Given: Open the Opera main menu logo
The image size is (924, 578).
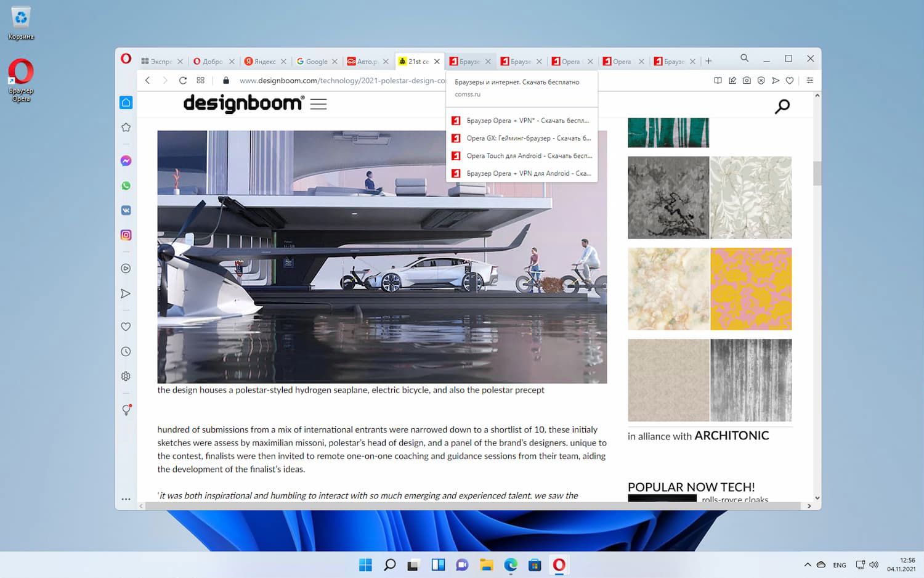Looking at the screenshot, I should (126, 59).
